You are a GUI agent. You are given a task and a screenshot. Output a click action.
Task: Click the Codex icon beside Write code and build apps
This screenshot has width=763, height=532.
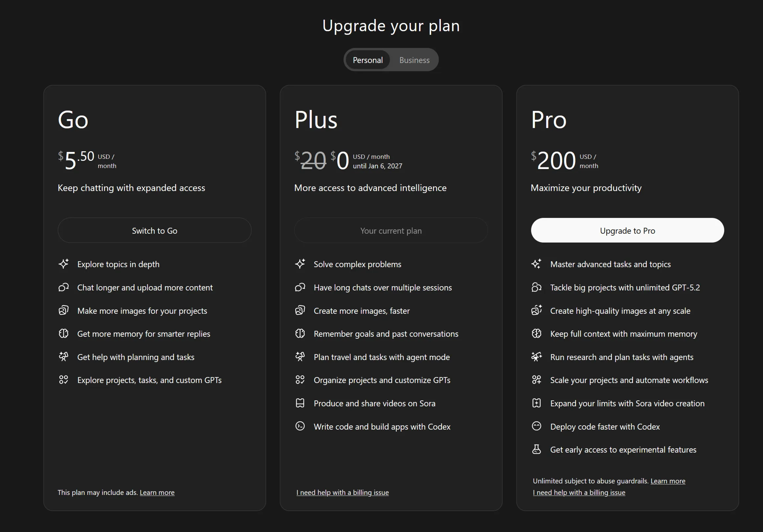(x=300, y=426)
